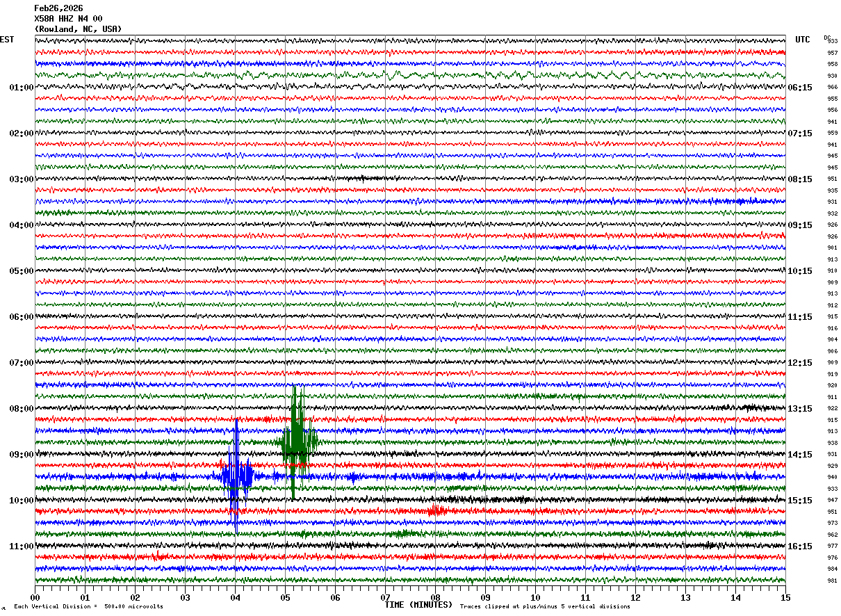Click the DC offset value 962

tap(832, 535)
